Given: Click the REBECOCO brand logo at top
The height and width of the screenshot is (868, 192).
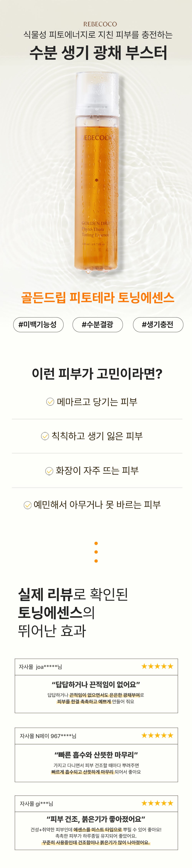Looking at the screenshot, I should click(100, 24).
